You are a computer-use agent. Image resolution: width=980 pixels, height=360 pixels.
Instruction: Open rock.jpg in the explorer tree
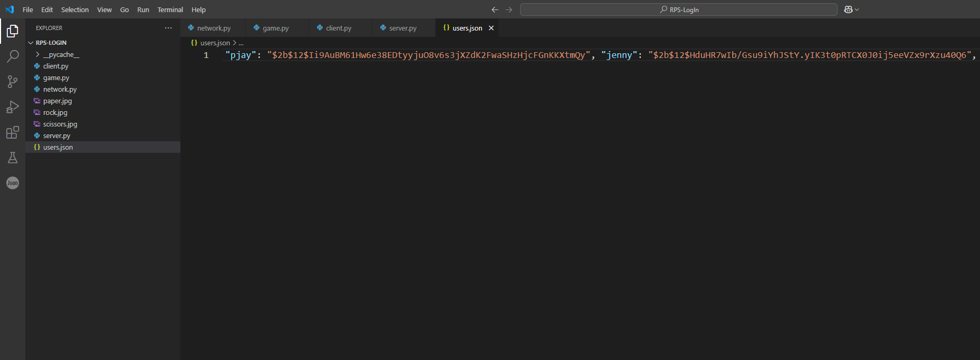(x=103, y=112)
